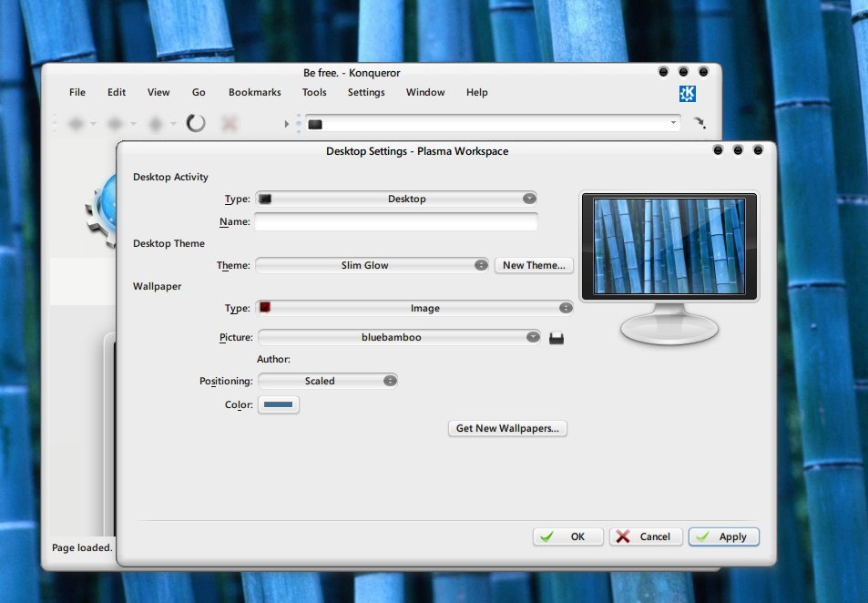
Task: Open the Edit menu in Konqueror
Action: 117,93
